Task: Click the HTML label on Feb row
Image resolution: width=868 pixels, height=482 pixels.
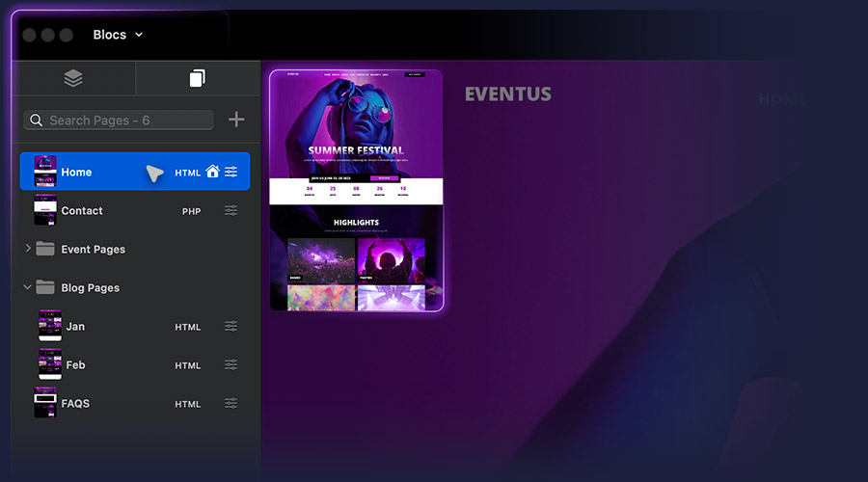Action: (188, 365)
